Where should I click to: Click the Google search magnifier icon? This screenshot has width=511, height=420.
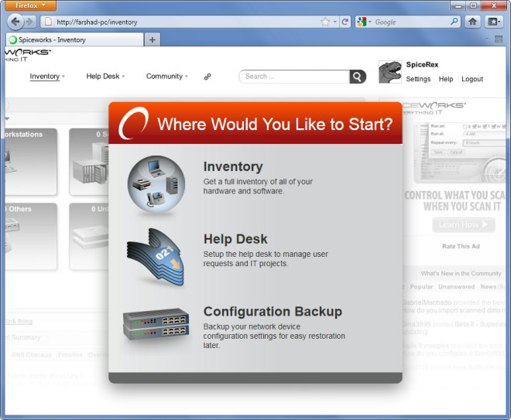(x=454, y=22)
